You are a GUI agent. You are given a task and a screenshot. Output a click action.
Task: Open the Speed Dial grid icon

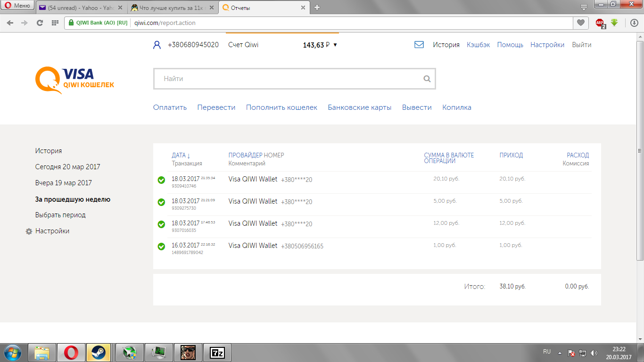coord(55,23)
